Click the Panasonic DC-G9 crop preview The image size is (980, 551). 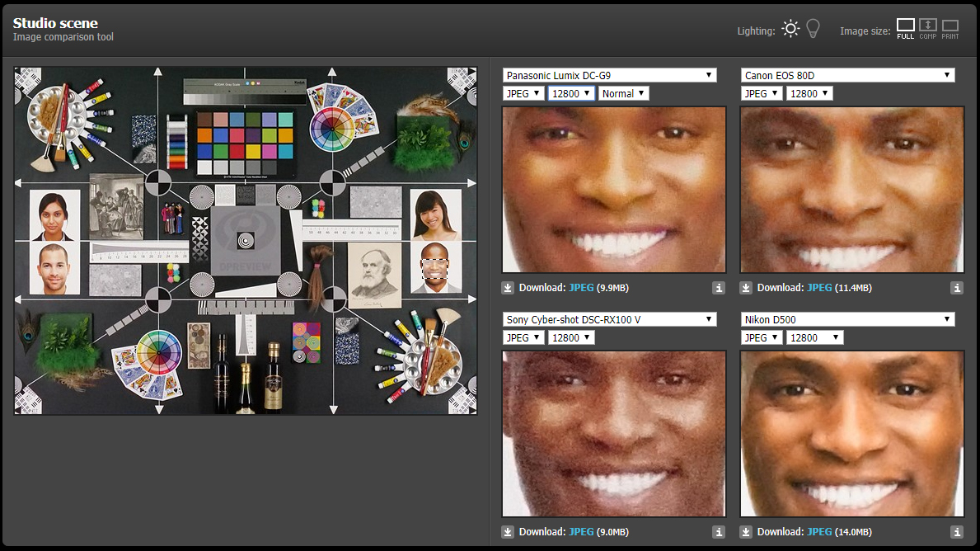click(614, 190)
